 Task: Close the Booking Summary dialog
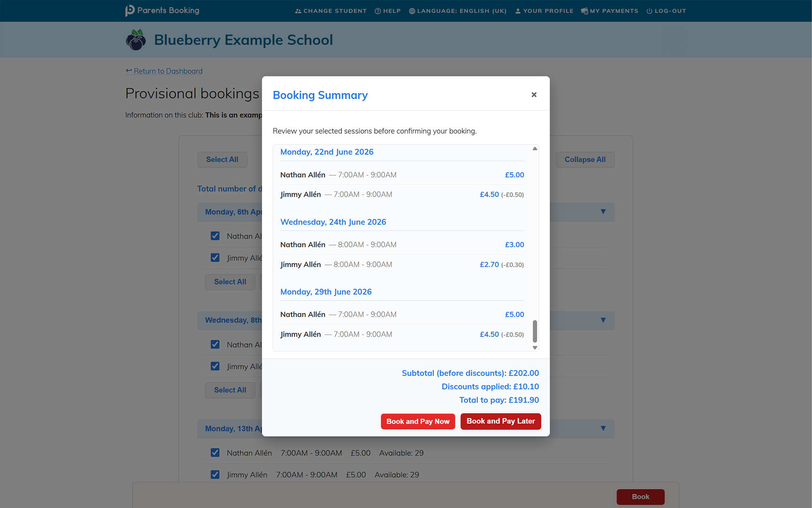534,95
